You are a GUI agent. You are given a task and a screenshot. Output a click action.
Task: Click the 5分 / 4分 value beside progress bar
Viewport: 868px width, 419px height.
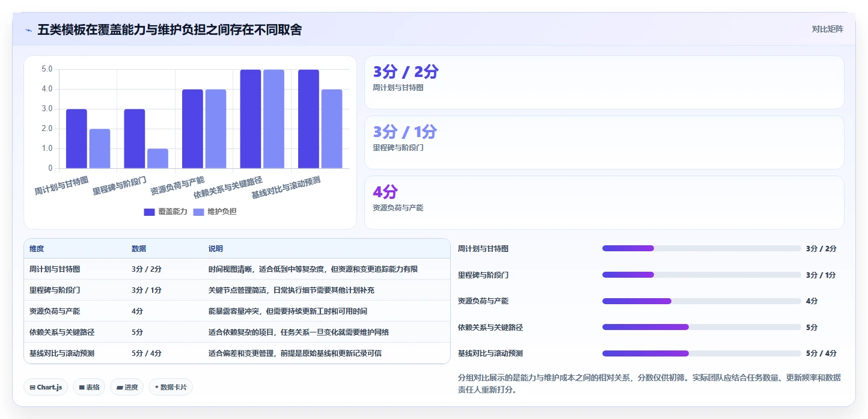(821, 353)
